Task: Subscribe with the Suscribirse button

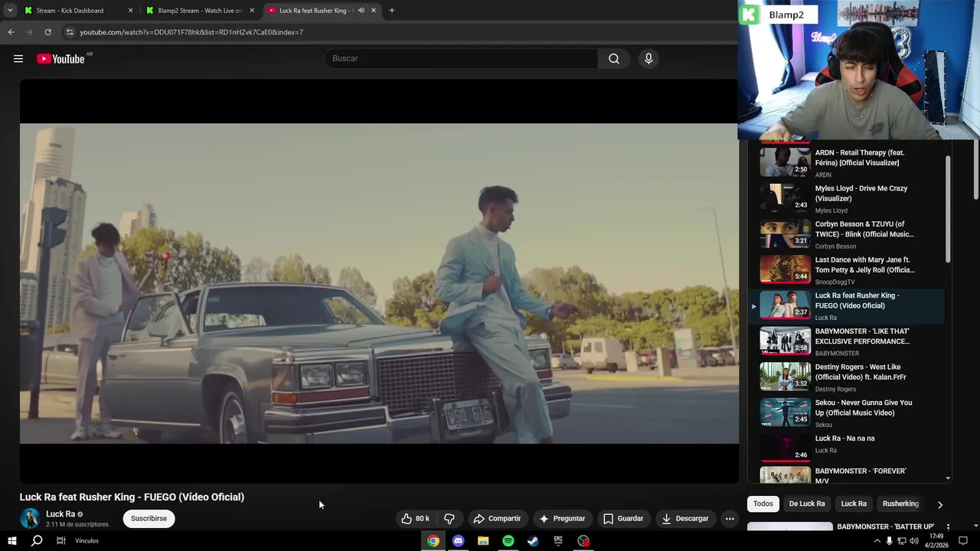Action: tap(149, 519)
